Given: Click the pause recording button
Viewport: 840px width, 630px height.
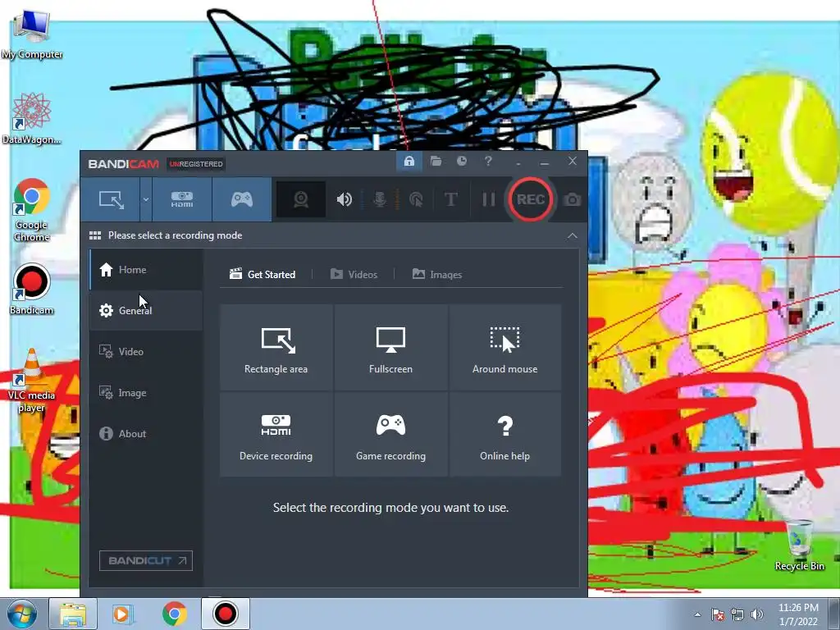Looking at the screenshot, I should coord(489,199).
